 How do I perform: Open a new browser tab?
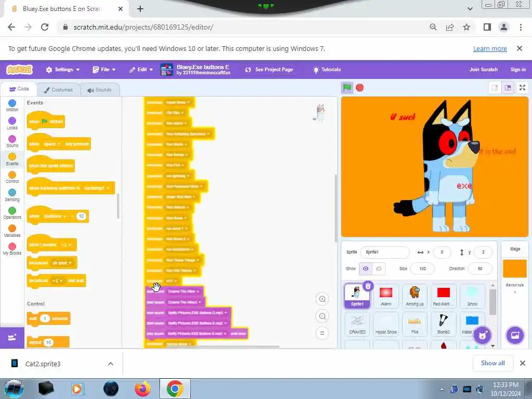140,9
